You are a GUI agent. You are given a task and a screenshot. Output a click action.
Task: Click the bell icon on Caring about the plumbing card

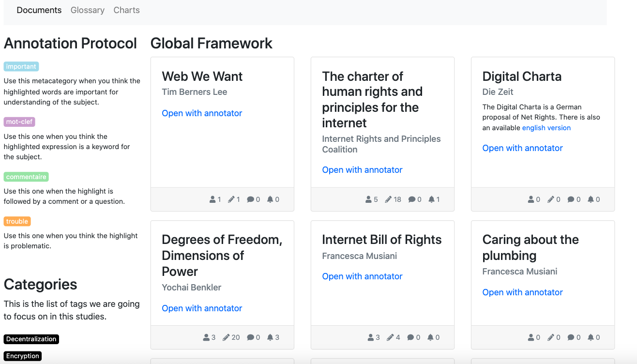tap(591, 337)
